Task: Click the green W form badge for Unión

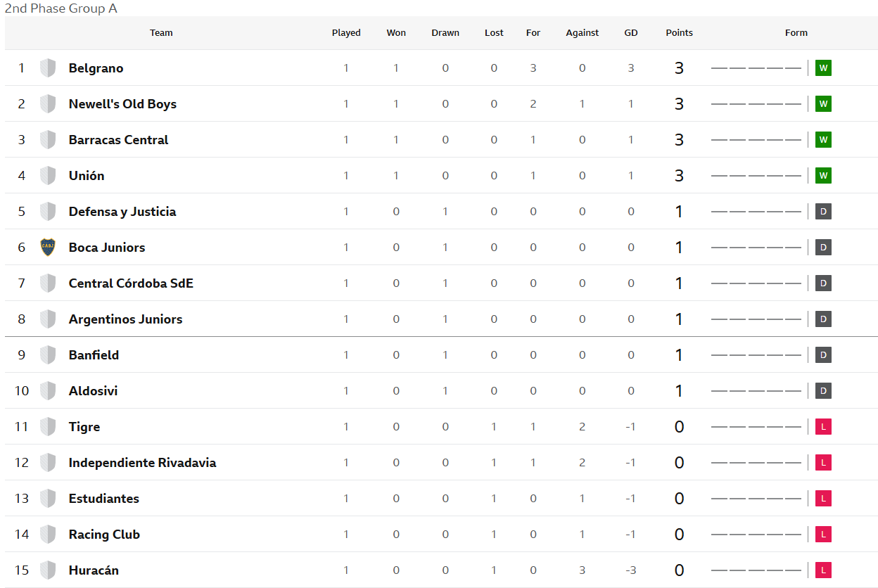Action: click(823, 176)
